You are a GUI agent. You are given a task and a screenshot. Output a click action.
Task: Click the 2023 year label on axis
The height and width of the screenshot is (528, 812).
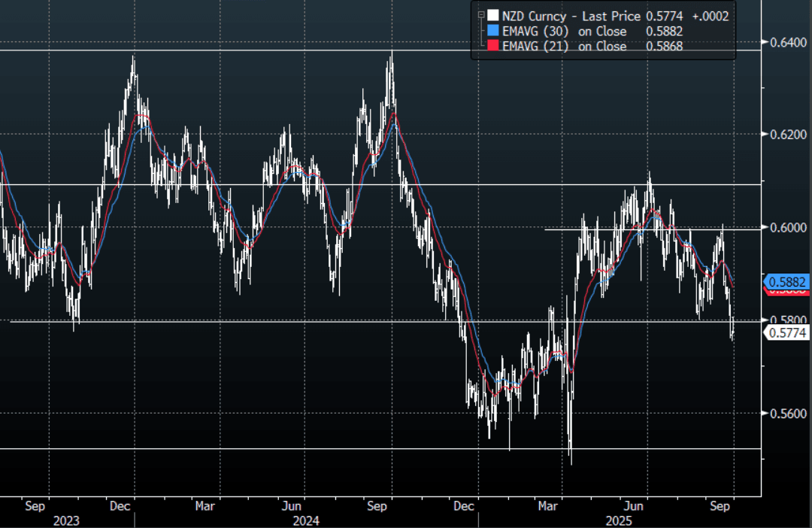65,520
